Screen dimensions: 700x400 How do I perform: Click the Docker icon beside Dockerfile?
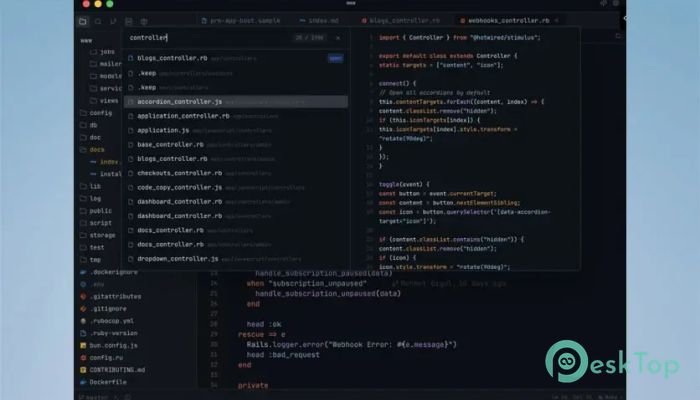(x=83, y=382)
